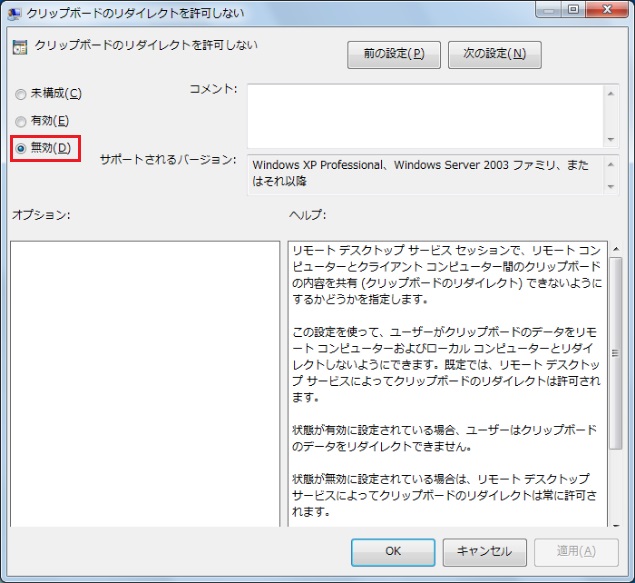Close the dialog with the X button
This screenshot has width=635, height=583.
607,9
